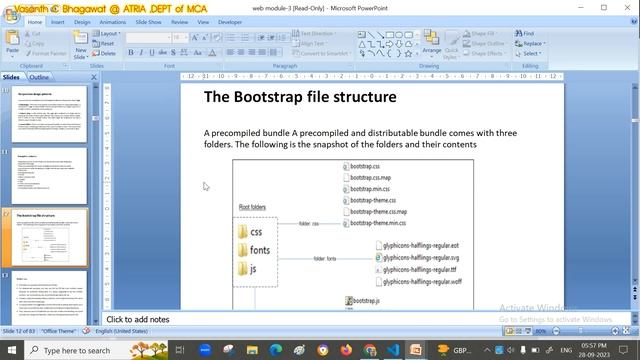640x360 pixels.
Task: Click the Delete slide button
Action: pos(104,53)
